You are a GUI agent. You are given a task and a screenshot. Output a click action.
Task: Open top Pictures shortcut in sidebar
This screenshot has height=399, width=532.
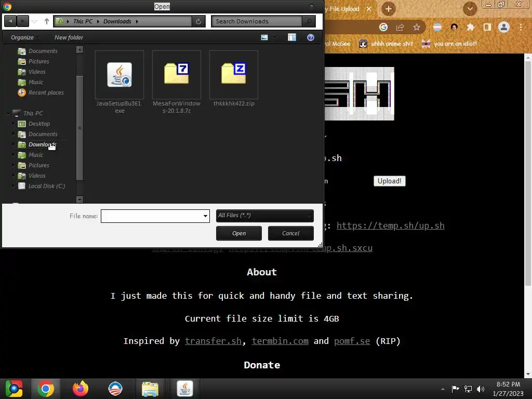point(34,61)
